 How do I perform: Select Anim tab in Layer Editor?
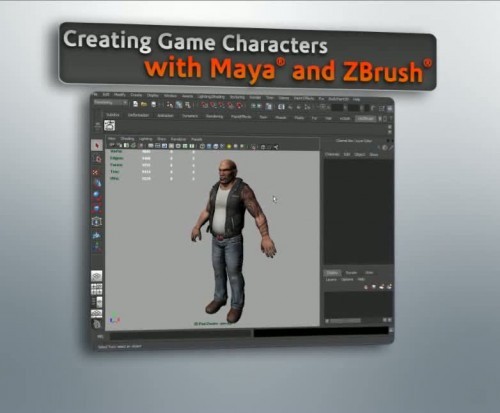point(369,273)
